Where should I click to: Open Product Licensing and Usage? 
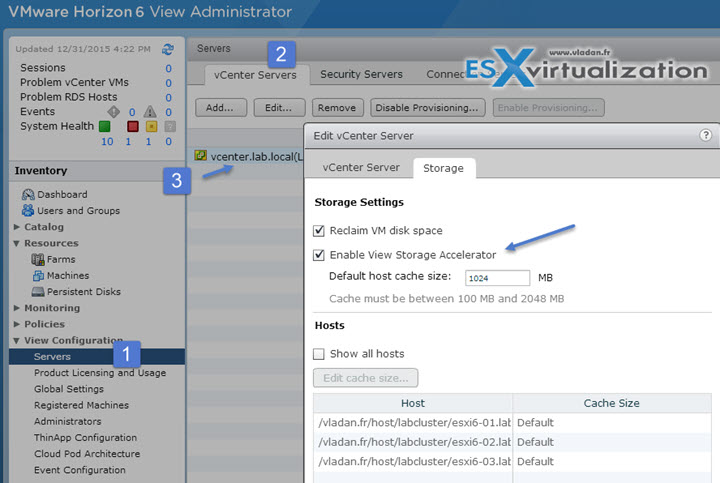click(100, 373)
